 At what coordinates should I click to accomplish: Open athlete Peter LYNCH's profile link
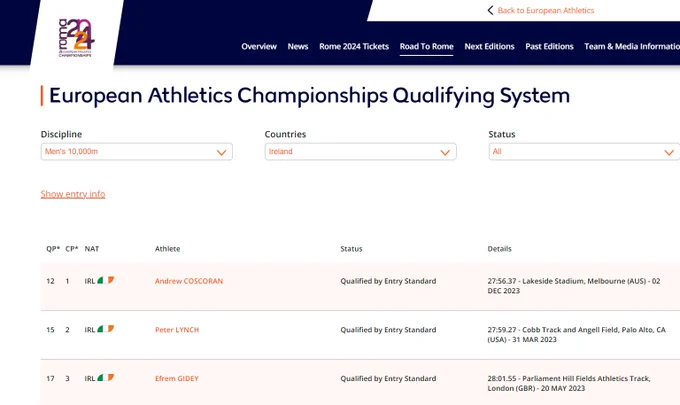tap(177, 330)
